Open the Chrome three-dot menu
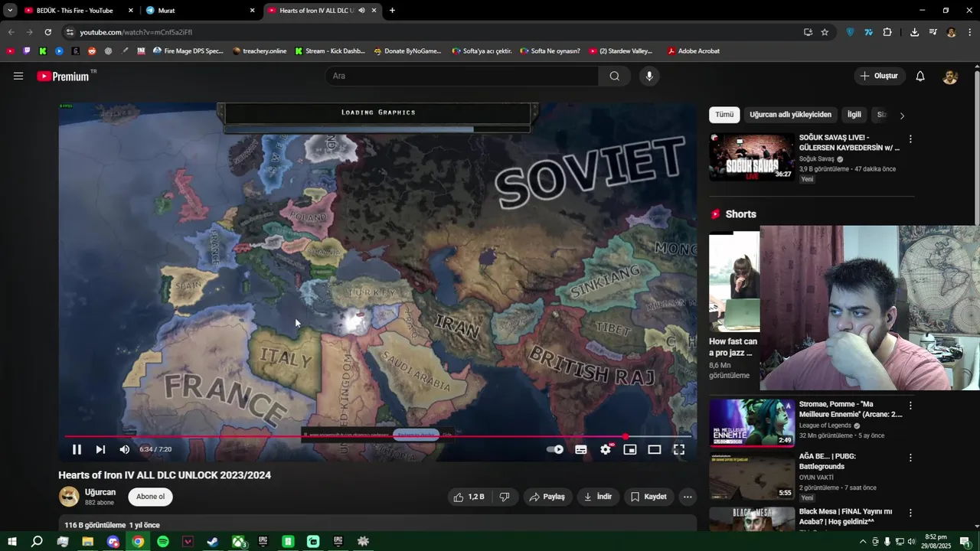Viewport: 980px width, 551px height. [x=970, y=32]
